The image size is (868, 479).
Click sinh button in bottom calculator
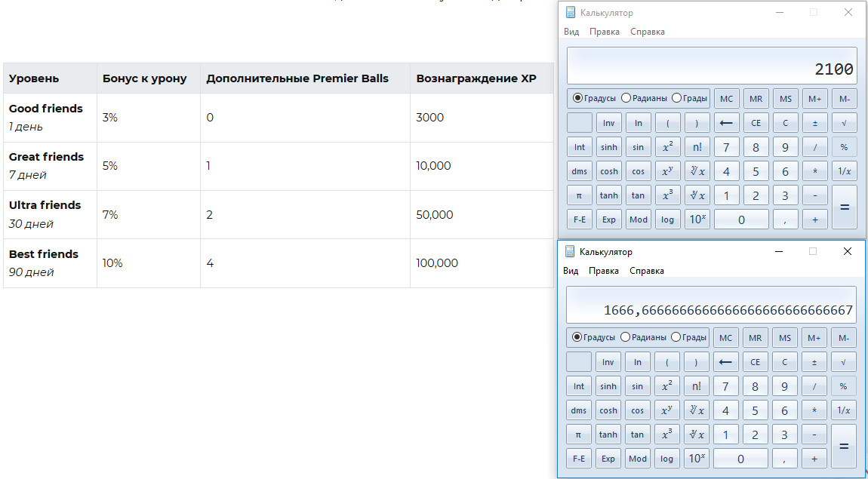608,386
